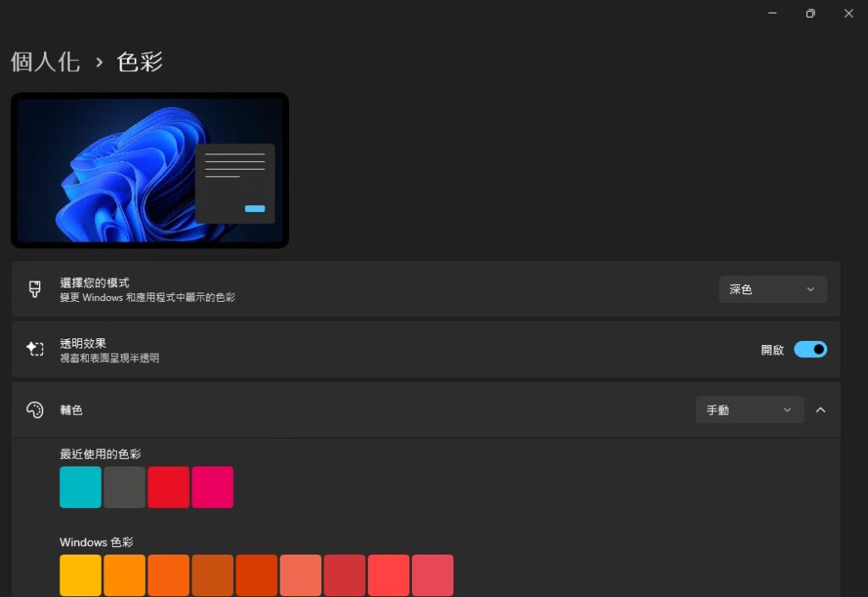Toggle off the 透明效果 switch
This screenshot has height=597, width=868.
tap(810, 349)
